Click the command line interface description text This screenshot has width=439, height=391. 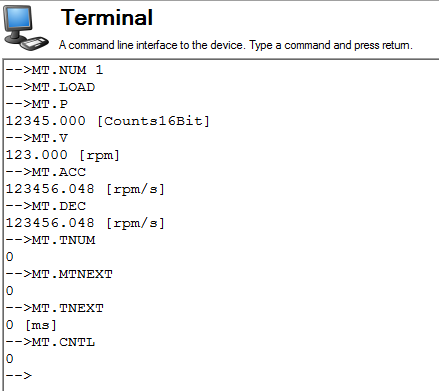click(236, 45)
